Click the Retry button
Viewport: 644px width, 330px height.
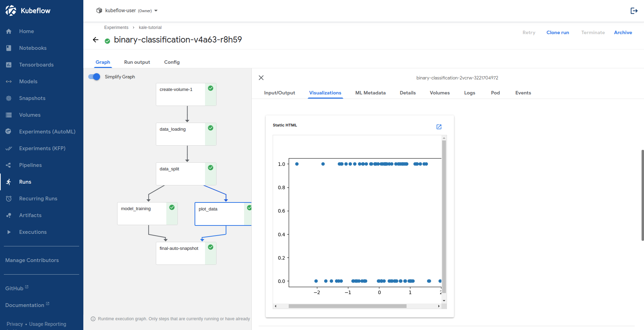coord(529,32)
